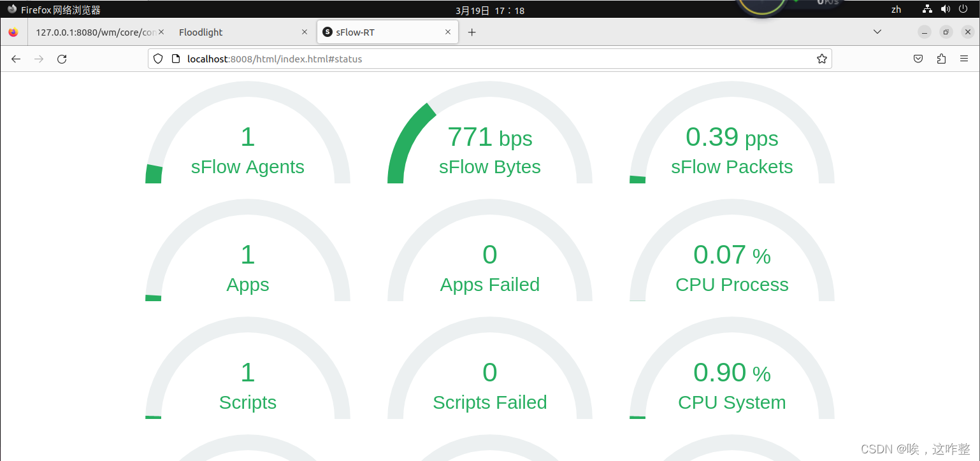Viewport: 980px width, 461px height.
Task: Close the sFlow-RT tab
Action: pos(448,32)
